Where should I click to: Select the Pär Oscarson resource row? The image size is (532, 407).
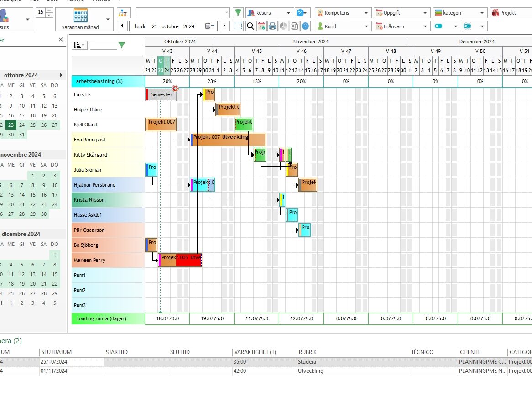(107, 230)
